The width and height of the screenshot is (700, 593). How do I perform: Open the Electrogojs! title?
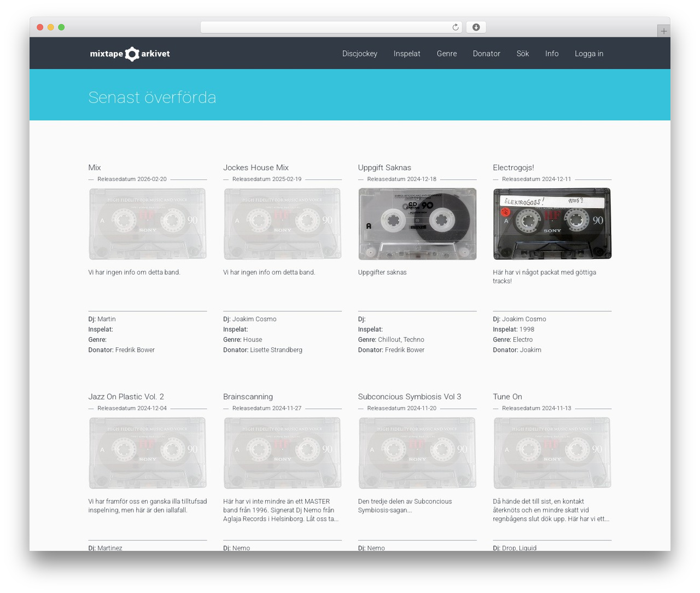[x=514, y=167]
